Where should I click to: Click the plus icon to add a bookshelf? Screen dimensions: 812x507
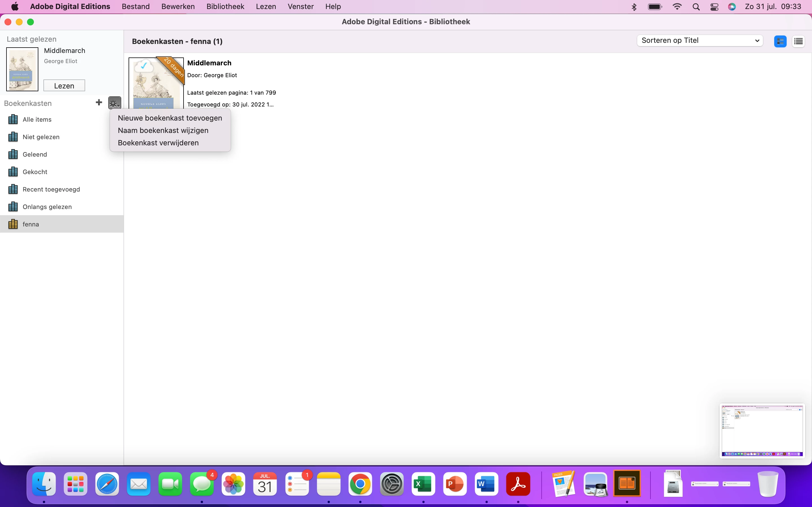click(x=99, y=103)
